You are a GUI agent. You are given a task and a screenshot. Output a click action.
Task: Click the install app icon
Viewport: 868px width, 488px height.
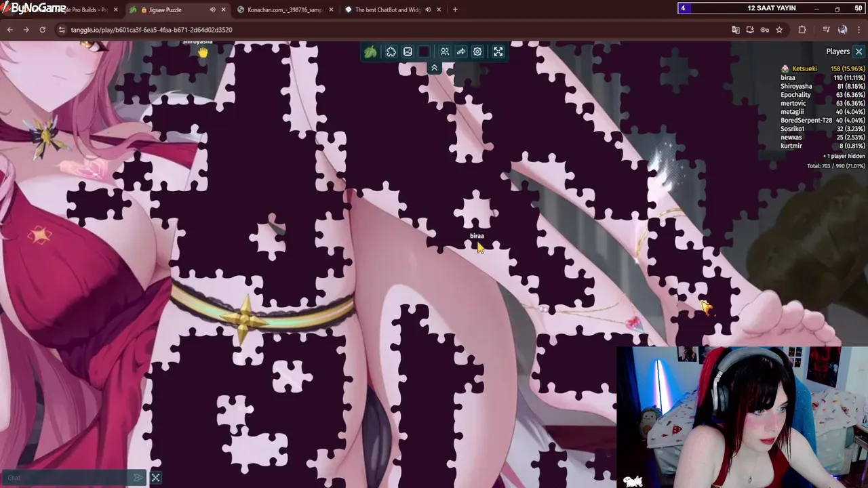click(750, 30)
